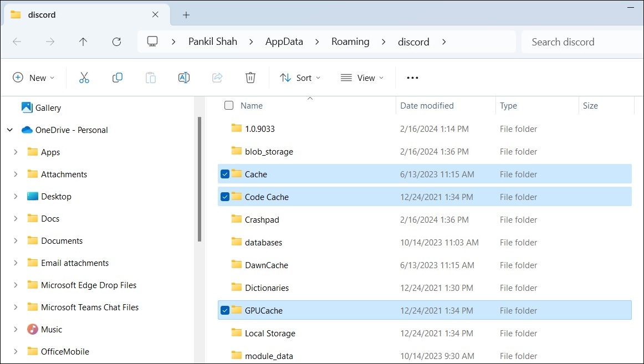Open the Sort dropdown menu
Screen dimensions: 644x364
pyautogui.click(x=300, y=78)
